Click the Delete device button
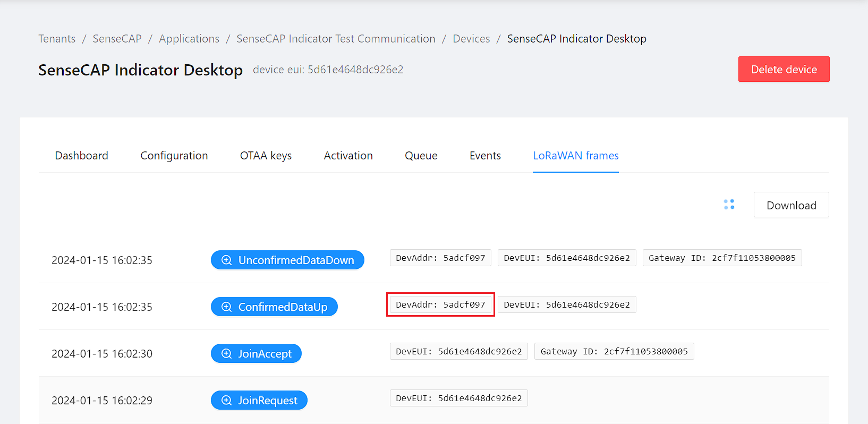868x424 pixels. pyautogui.click(x=784, y=69)
